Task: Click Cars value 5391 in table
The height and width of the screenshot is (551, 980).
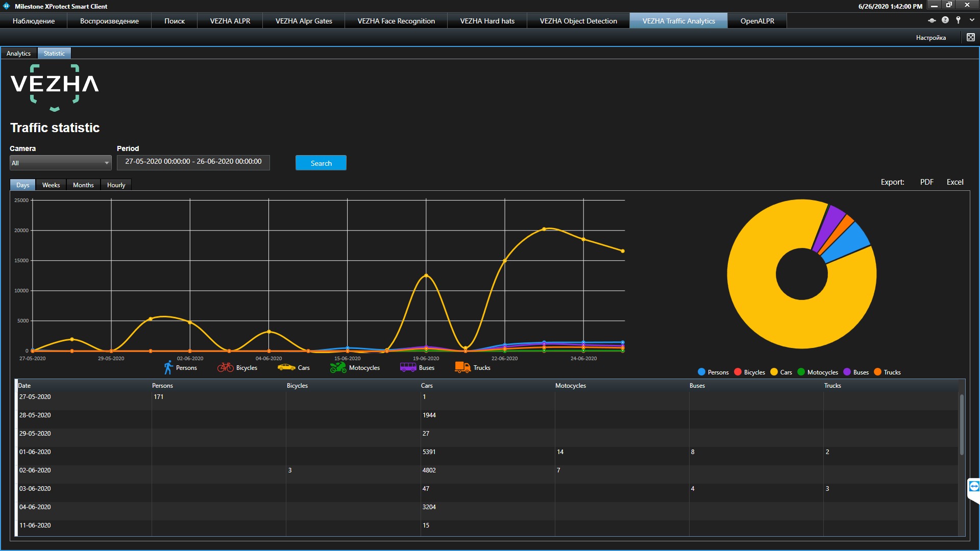Action: pos(429,452)
